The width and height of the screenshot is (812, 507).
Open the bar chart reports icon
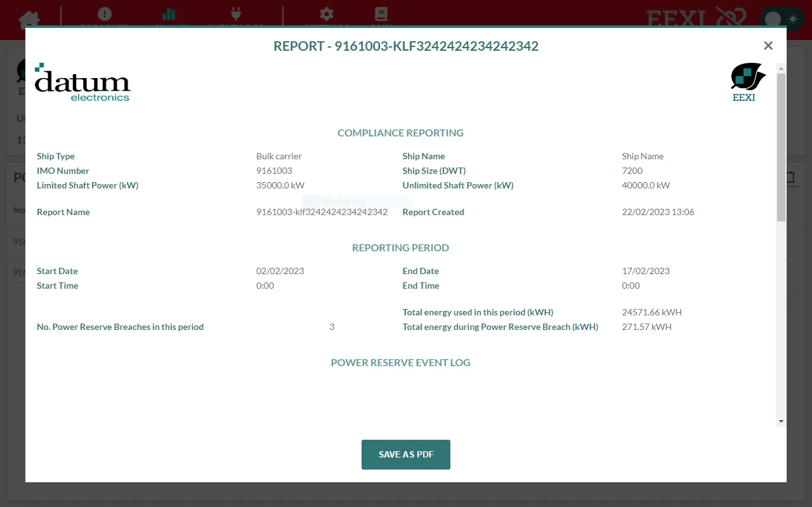pyautogui.click(x=169, y=15)
